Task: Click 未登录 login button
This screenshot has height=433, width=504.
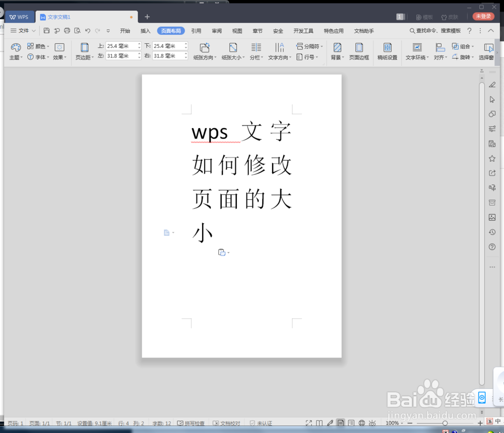Action: click(483, 16)
